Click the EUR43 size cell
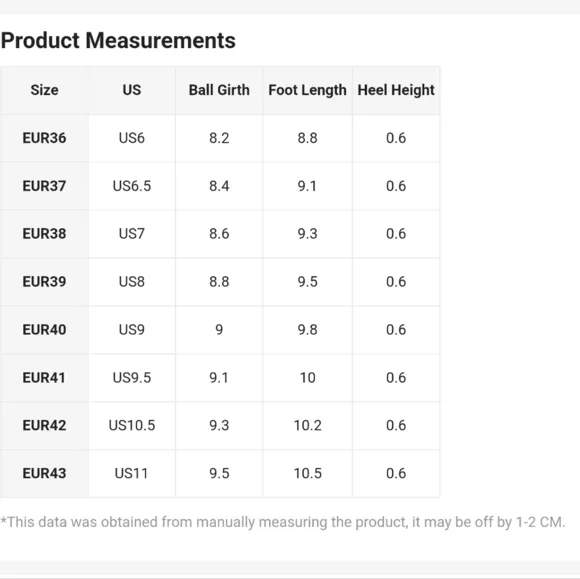The width and height of the screenshot is (580, 579). pos(44,473)
